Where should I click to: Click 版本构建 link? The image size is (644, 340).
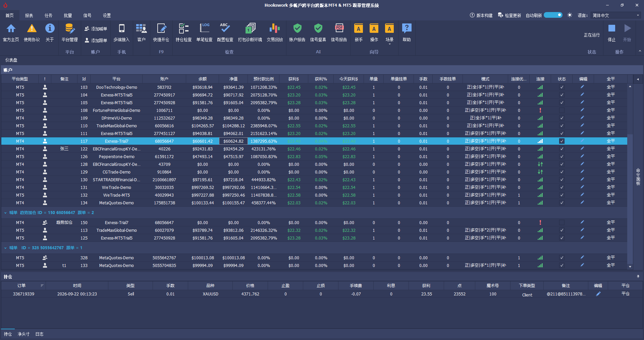(x=481, y=15)
